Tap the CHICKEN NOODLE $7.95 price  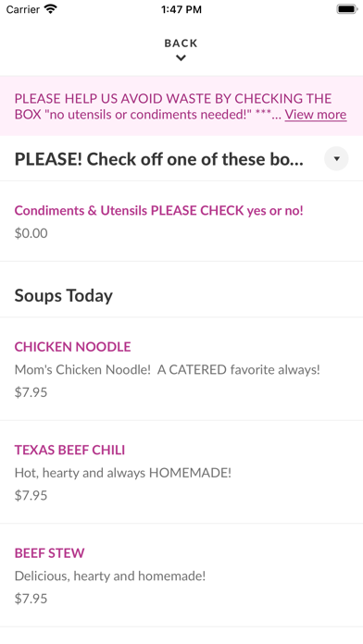31,392
